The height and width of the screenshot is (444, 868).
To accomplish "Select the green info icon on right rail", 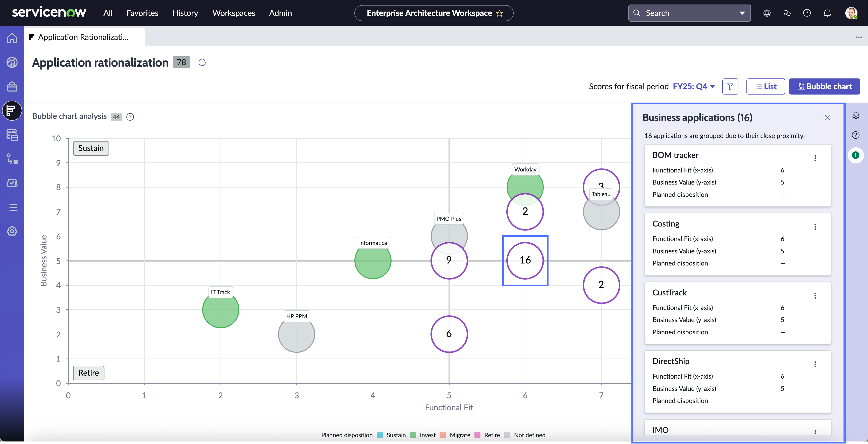I will tap(856, 155).
